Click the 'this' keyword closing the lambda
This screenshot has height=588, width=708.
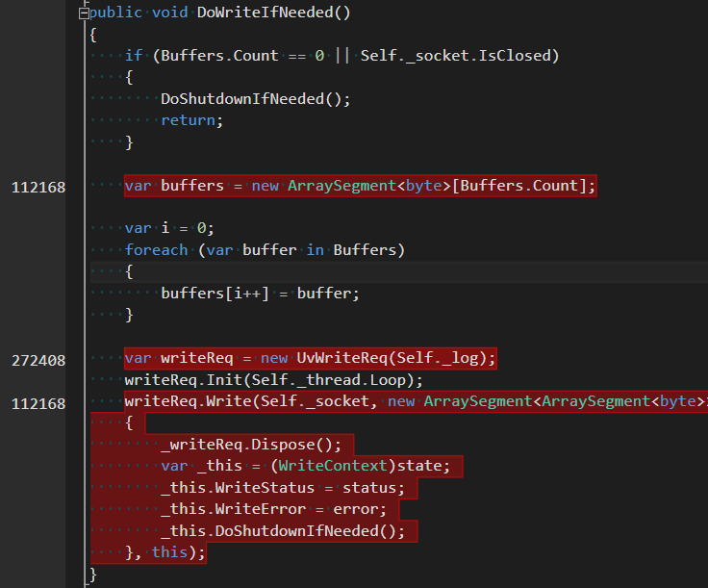pyautogui.click(x=169, y=552)
